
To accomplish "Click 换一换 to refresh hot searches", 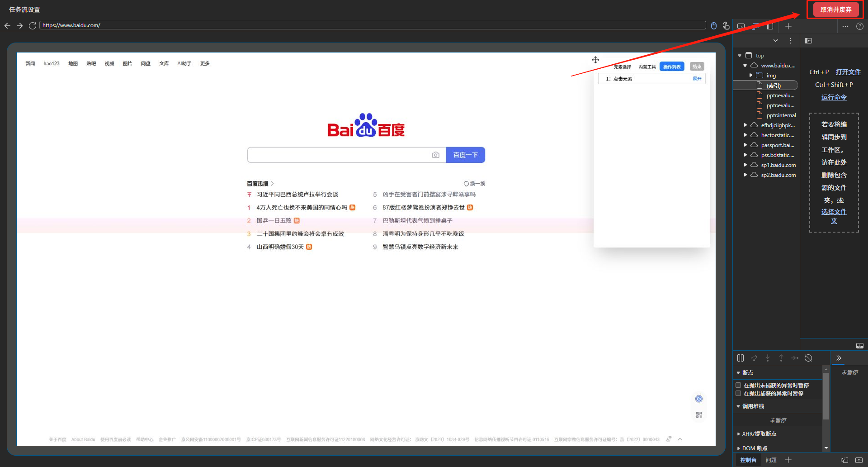I will [474, 184].
